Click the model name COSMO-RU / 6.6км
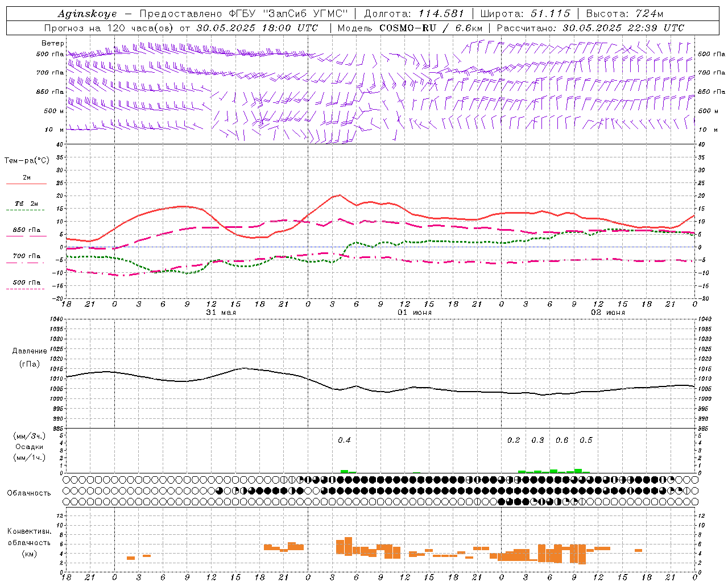 tap(431, 28)
